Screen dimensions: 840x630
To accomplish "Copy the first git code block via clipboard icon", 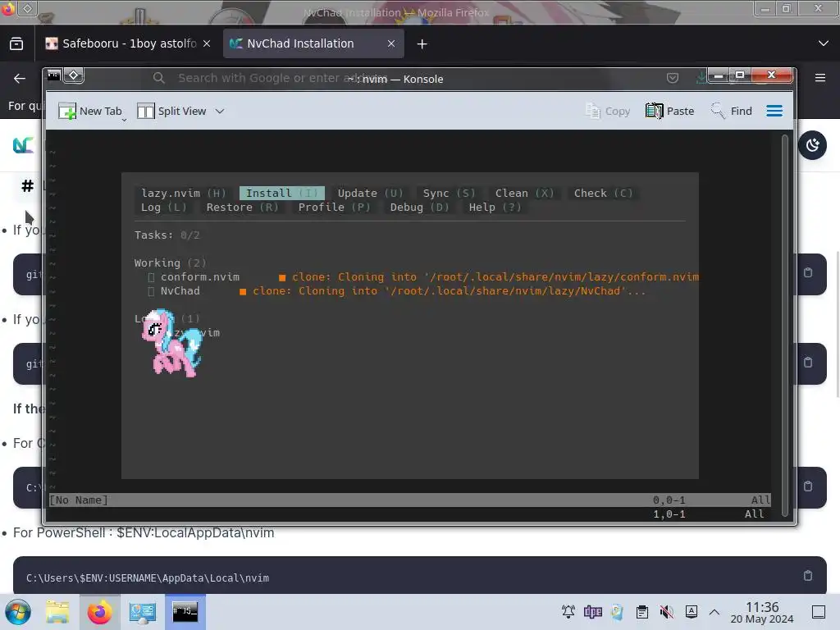I will pyautogui.click(x=808, y=272).
